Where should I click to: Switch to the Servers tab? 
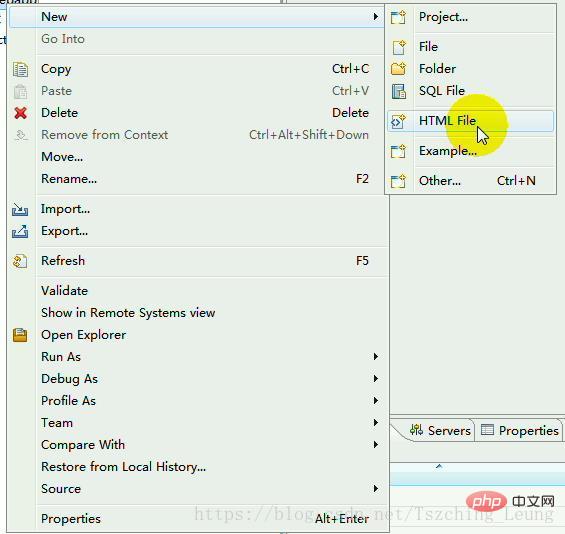tap(441, 430)
